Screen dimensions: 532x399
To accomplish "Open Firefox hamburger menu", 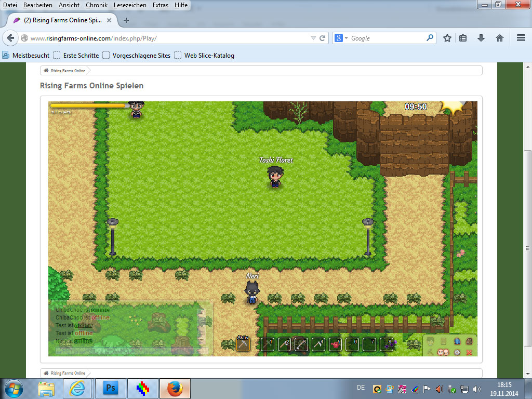I will 521,38.
